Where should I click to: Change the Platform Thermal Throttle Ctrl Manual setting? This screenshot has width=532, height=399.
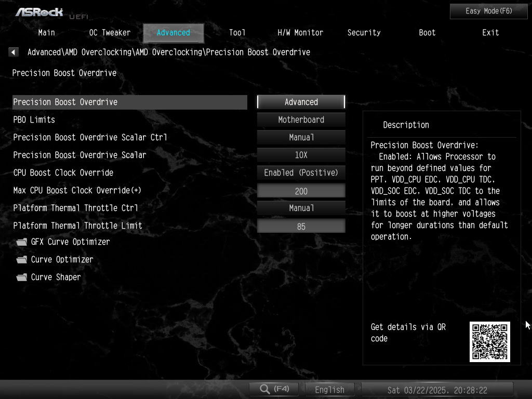click(301, 208)
